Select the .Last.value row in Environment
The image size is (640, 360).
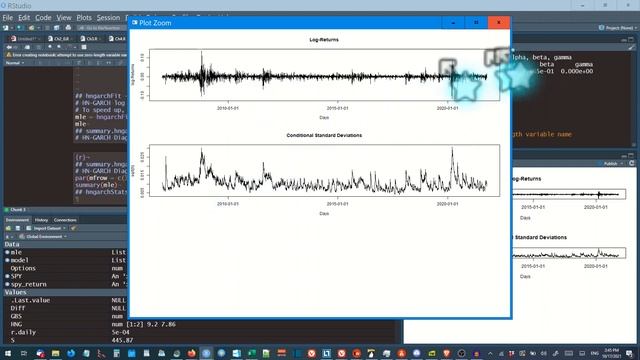click(65, 300)
